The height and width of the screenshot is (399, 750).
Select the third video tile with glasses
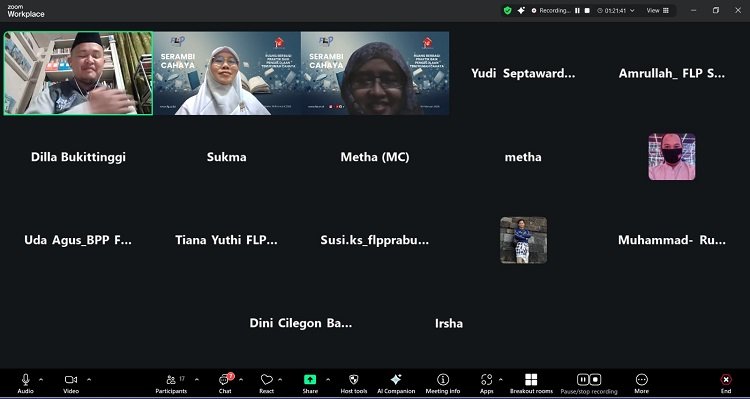[x=375, y=73]
